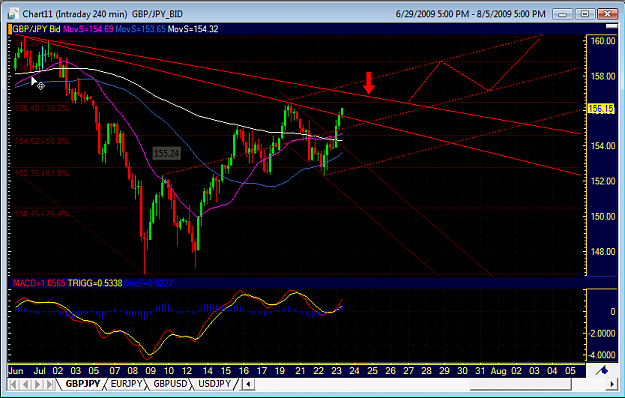Image resolution: width=625 pixels, height=398 pixels.
Task: Click the TRIGG=0.5338 indicator label
Action: 95,283
